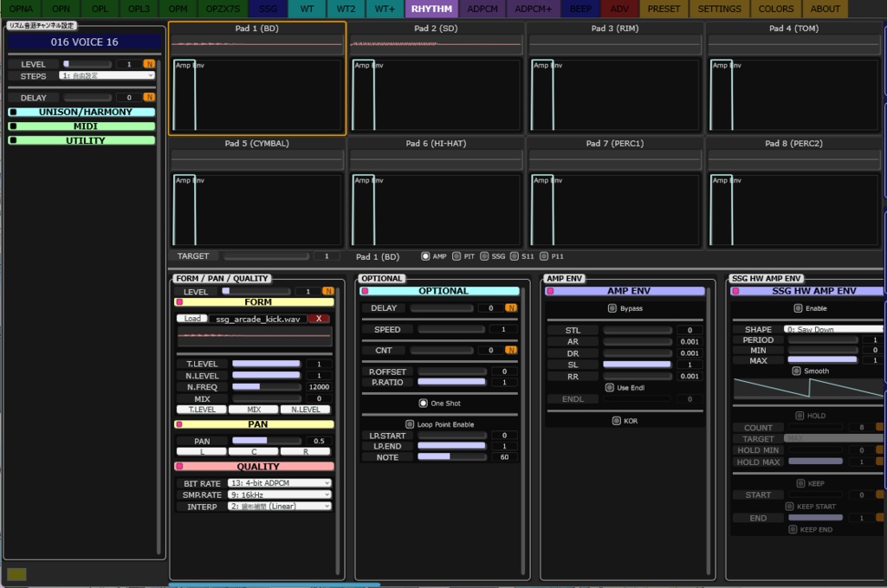Toggle the pink indicator on QUALITY header

tap(180, 467)
